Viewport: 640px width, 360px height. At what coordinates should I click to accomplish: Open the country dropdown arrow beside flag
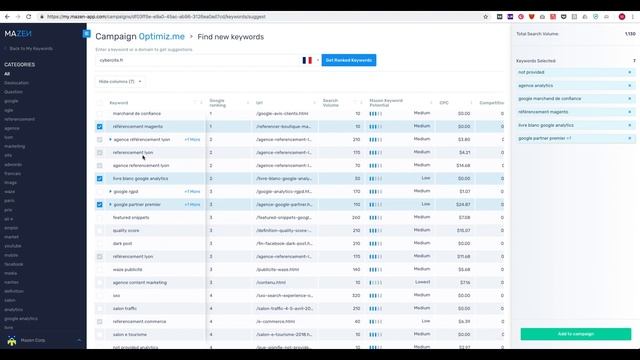coord(318,60)
